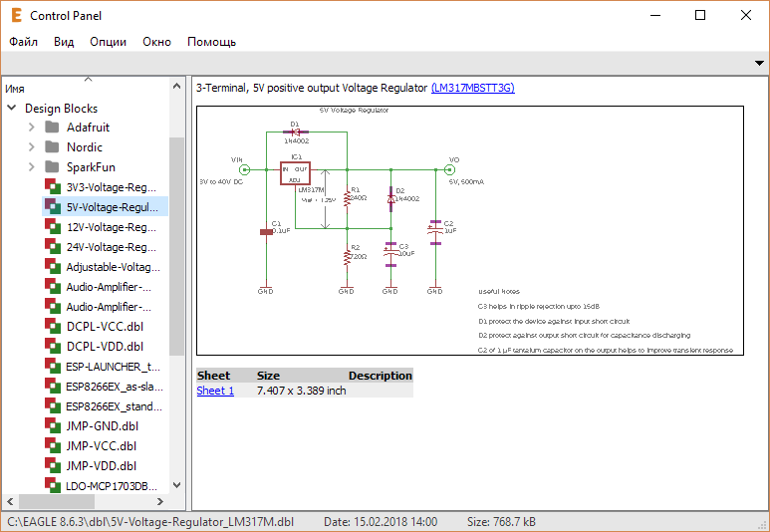Image resolution: width=770 pixels, height=532 pixels.
Task: Select the Adjustable-Voltag... item
Action: pos(114,267)
